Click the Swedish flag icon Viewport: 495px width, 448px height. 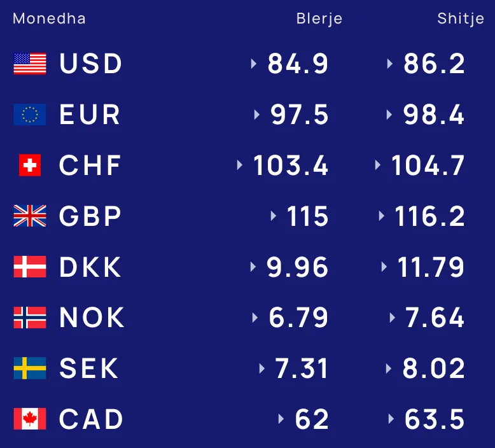click(x=30, y=368)
